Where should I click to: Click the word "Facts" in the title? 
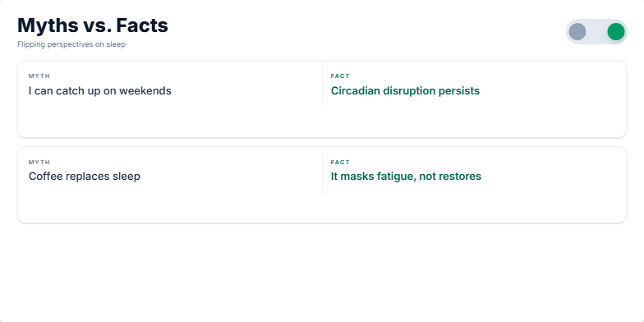pyautogui.click(x=142, y=25)
